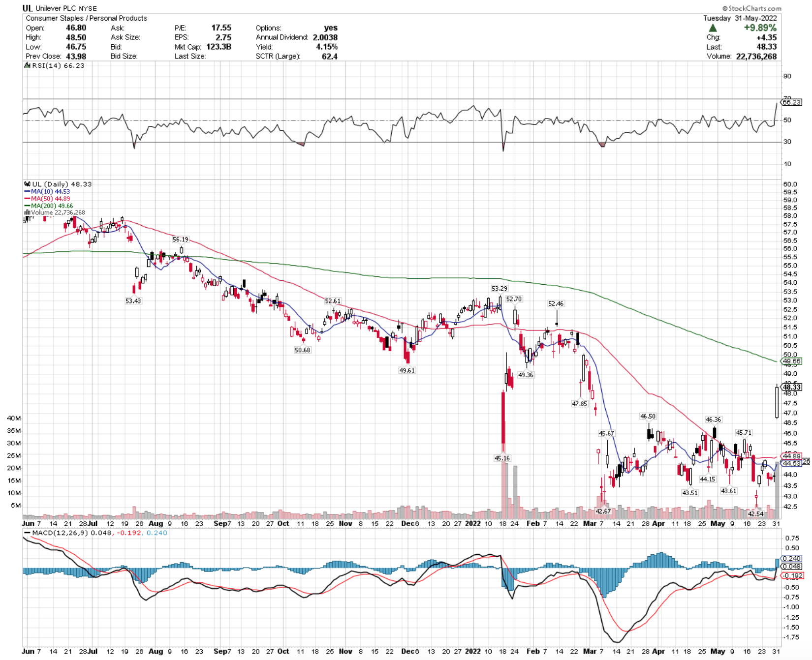Click the Unilever PLC company name
This screenshot has height=660, width=812.
point(57,8)
